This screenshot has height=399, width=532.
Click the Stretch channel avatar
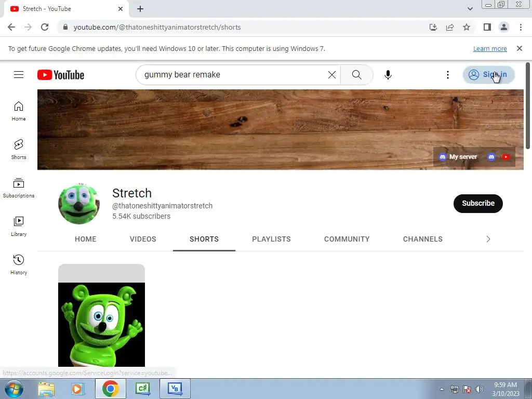pyautogui.click(x=79, y=204)
